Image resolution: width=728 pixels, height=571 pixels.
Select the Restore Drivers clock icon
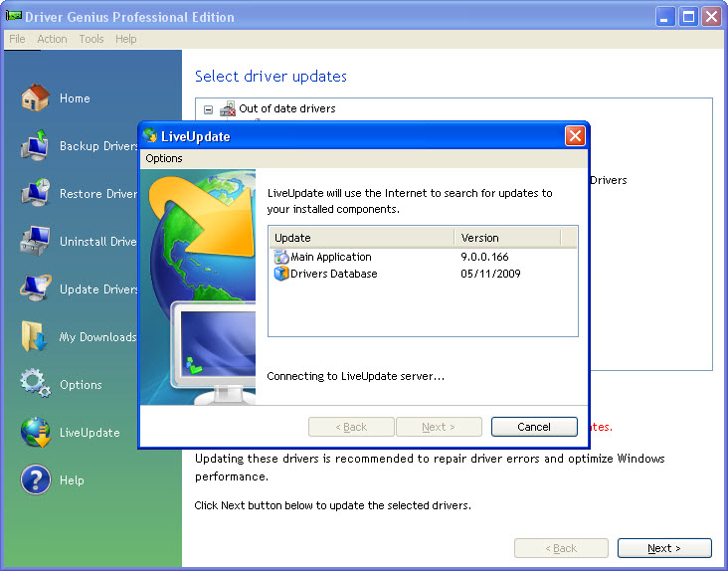(x=36, y=193)
